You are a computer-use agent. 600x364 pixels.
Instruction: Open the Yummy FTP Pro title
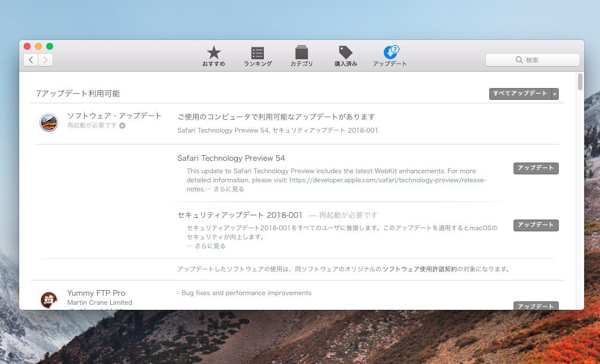click(96, 293)
